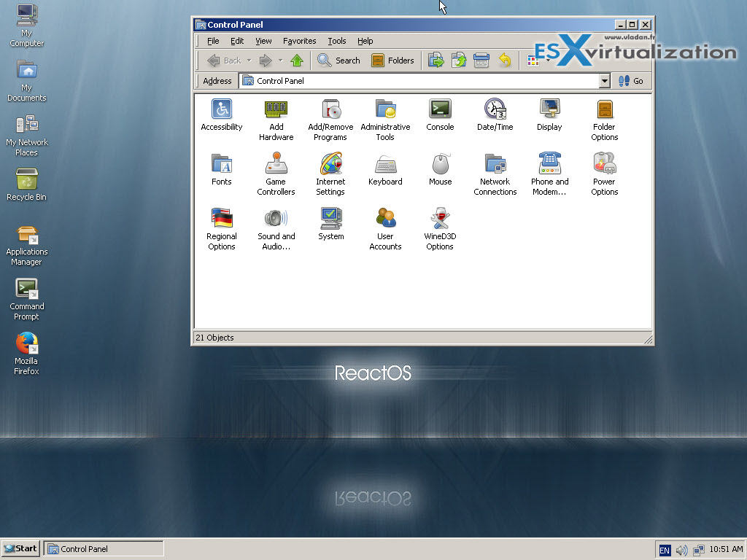Open the Edit menu
The image size is (747, 560).
pyautogui.click(x=237, y=41)
